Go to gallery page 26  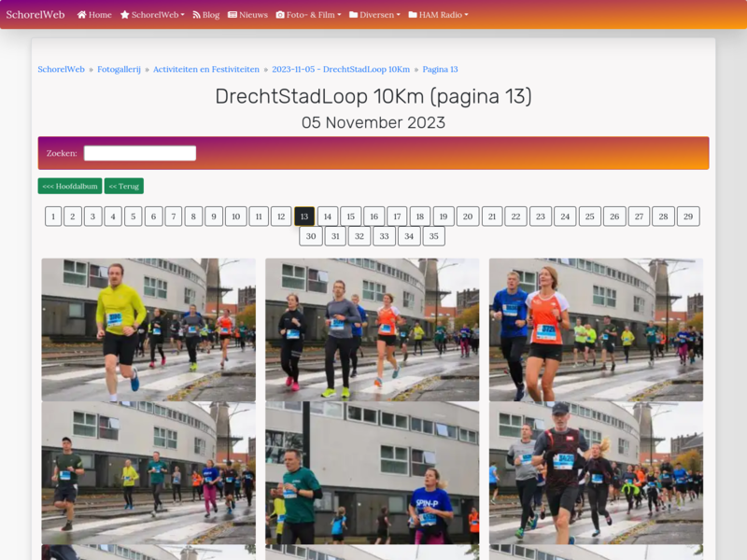(x=614, y=217)
